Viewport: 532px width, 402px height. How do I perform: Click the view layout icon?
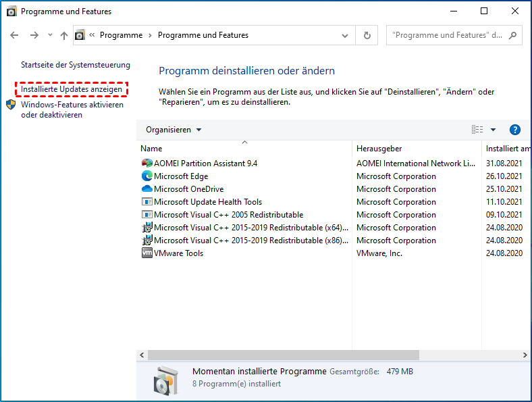click(477, 130)
